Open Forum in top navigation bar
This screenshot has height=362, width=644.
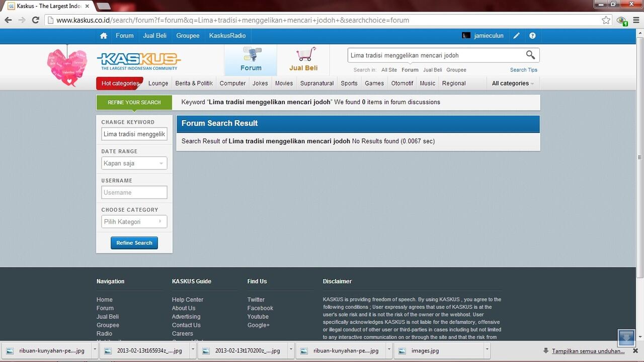coord(125,36)
